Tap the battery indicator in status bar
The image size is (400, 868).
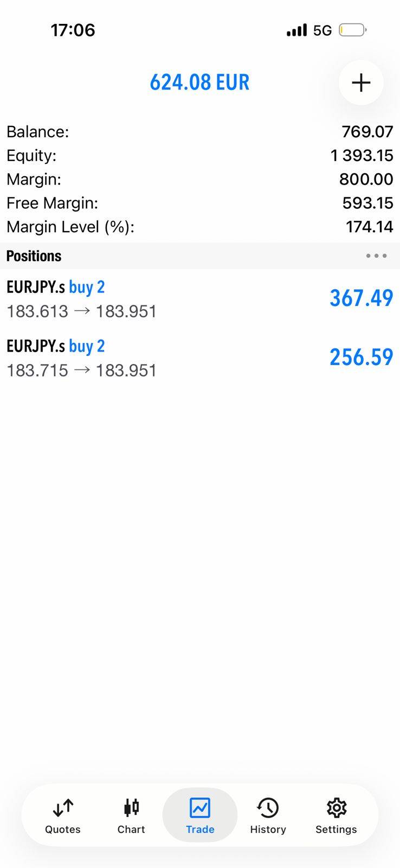tap(352, 30)
